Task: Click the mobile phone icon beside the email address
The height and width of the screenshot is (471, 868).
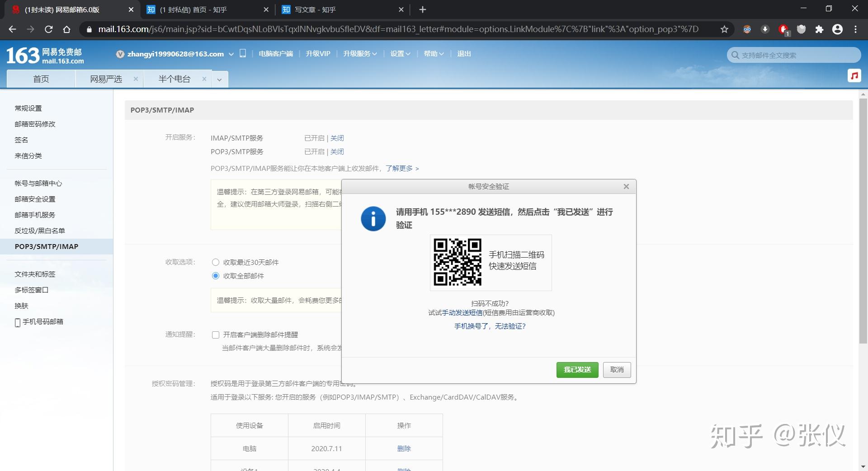Action: coord(243,53)
